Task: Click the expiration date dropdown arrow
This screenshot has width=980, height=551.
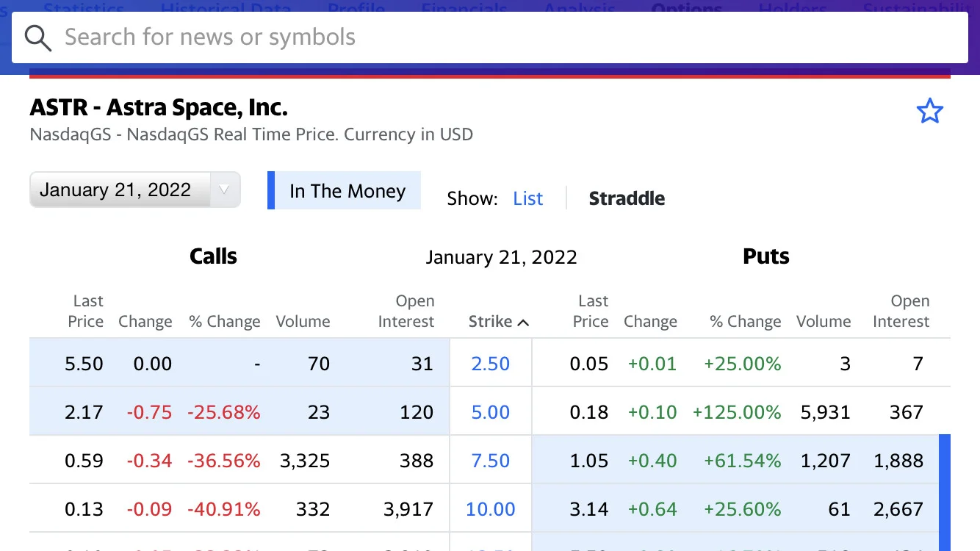Action: (224, 190)
